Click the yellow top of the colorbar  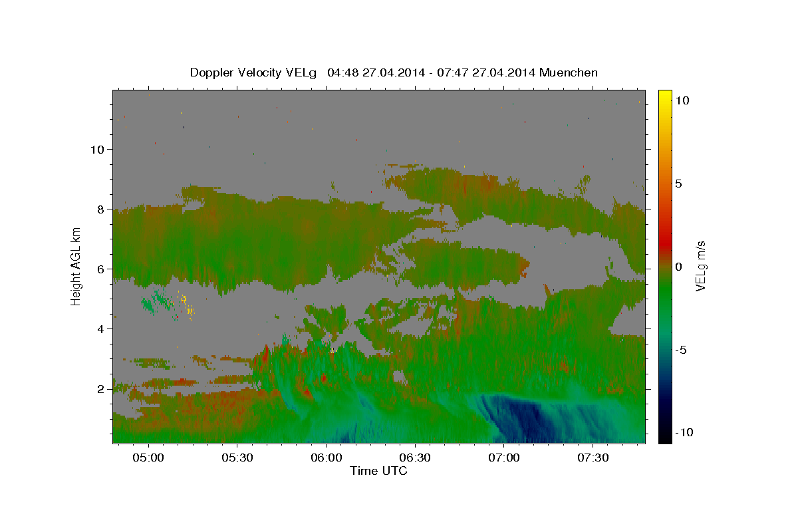665,96
